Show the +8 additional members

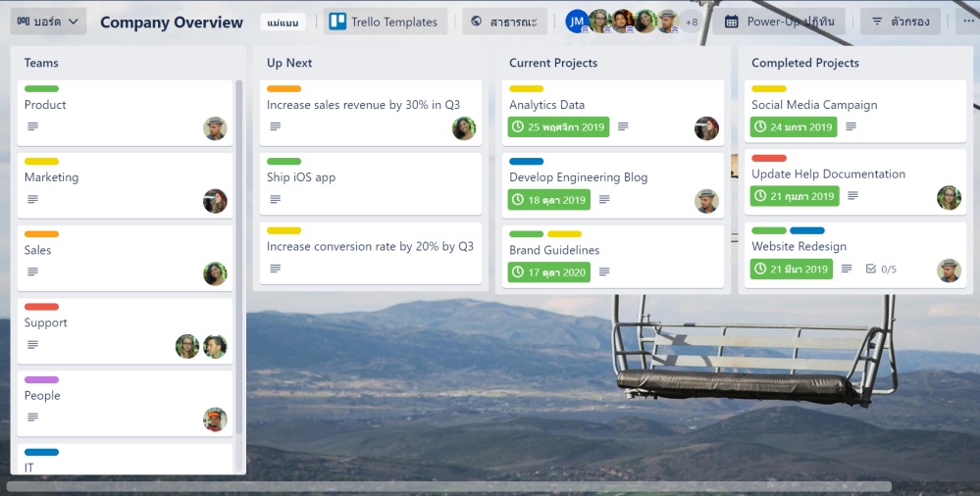point(692,22)
